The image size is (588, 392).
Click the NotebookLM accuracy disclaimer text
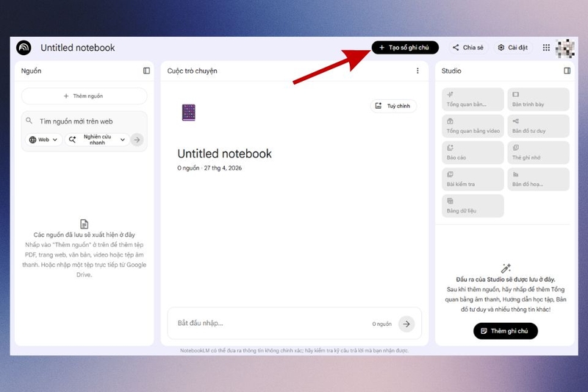[295, 351]
